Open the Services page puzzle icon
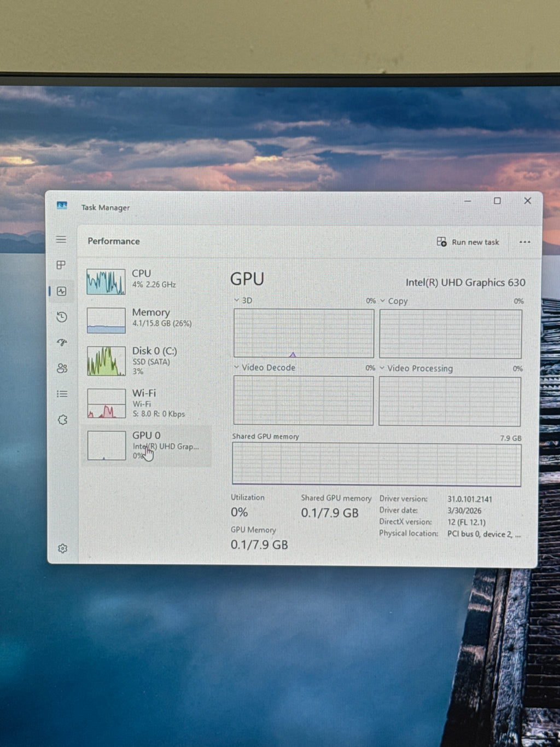Image resolution: width=560 pixels, height=747 pixels. coord(62,420)
